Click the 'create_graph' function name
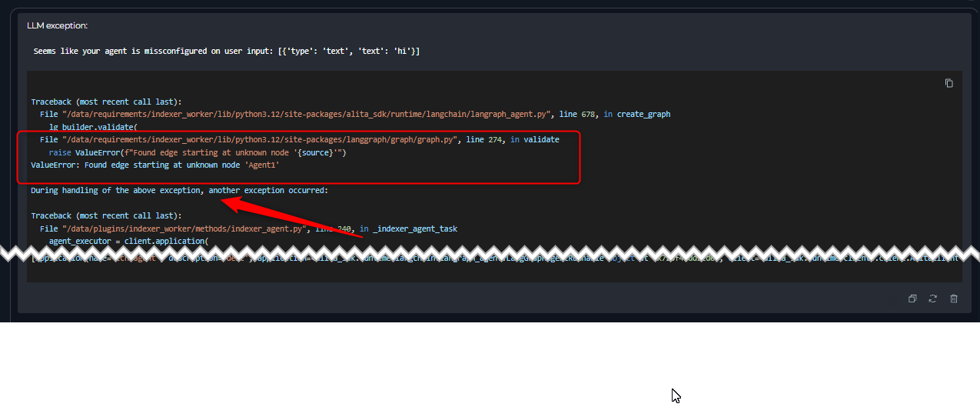 click(x=643, y=114)
